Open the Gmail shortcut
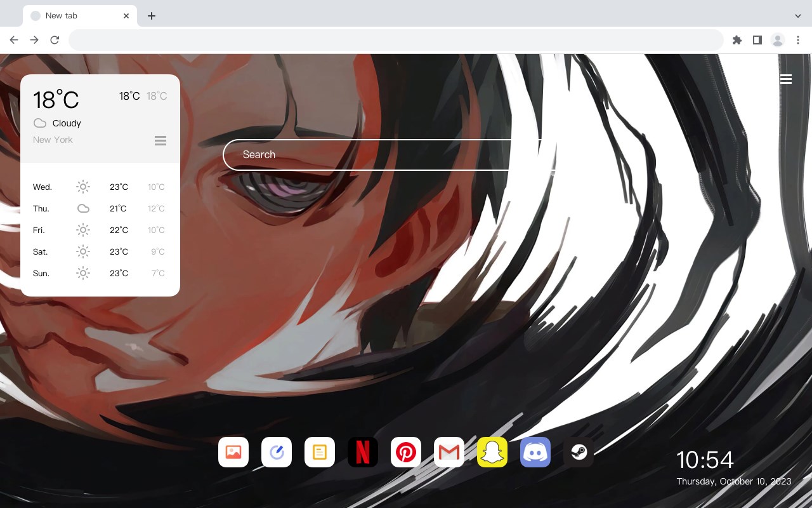Viewport: 812px width, 508px height. tap(449, 452)
